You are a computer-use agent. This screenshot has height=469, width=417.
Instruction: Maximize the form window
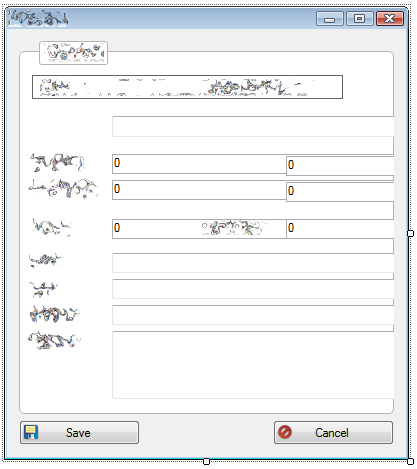click(x=359, y=19)
